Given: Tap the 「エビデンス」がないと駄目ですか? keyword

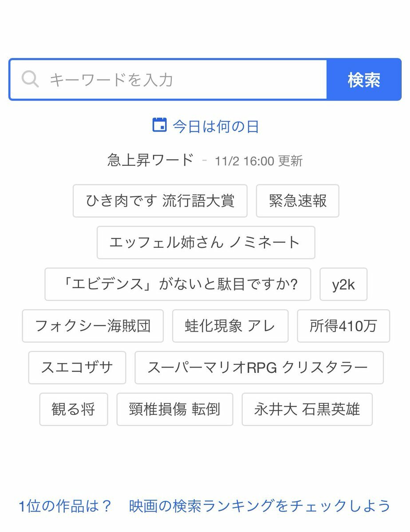Looking at the screenshot, I should (178, 284).
